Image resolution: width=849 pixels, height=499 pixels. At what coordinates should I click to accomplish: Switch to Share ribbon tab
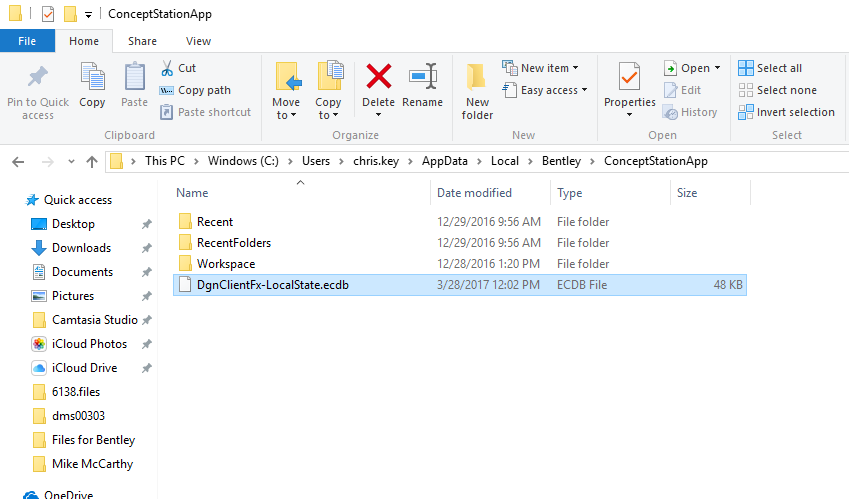(142, 41)
